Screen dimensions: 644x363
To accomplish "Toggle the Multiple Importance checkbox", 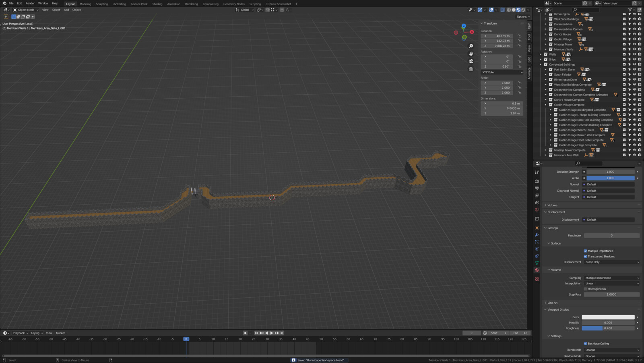I will point(585,251).
